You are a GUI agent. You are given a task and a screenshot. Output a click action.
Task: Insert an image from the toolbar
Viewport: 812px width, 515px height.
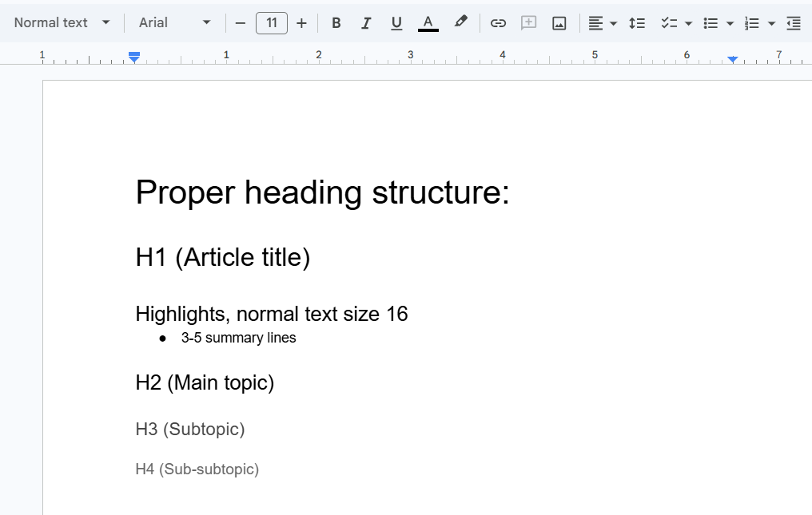[x=559, y=23]
